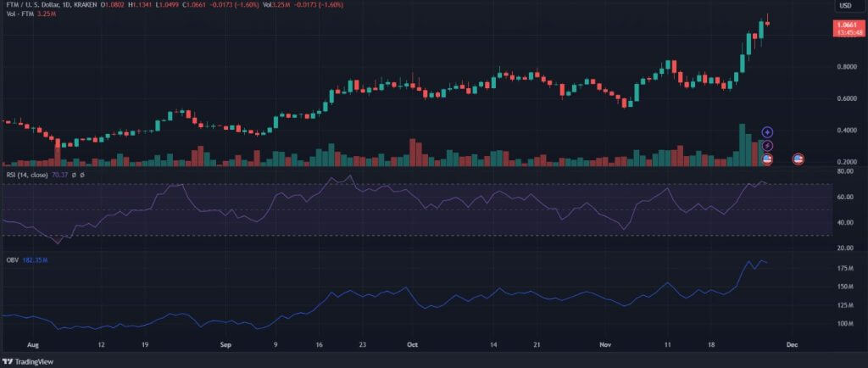Click the Dec label on the time axis
The image size is (868, 368).
coord(792,344)
